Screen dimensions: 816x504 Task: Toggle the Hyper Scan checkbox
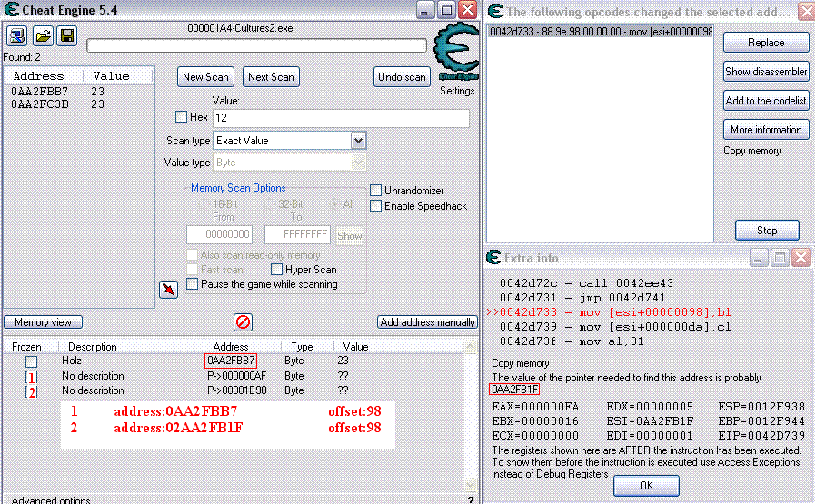pyautogui.click(x=277, y=270)
